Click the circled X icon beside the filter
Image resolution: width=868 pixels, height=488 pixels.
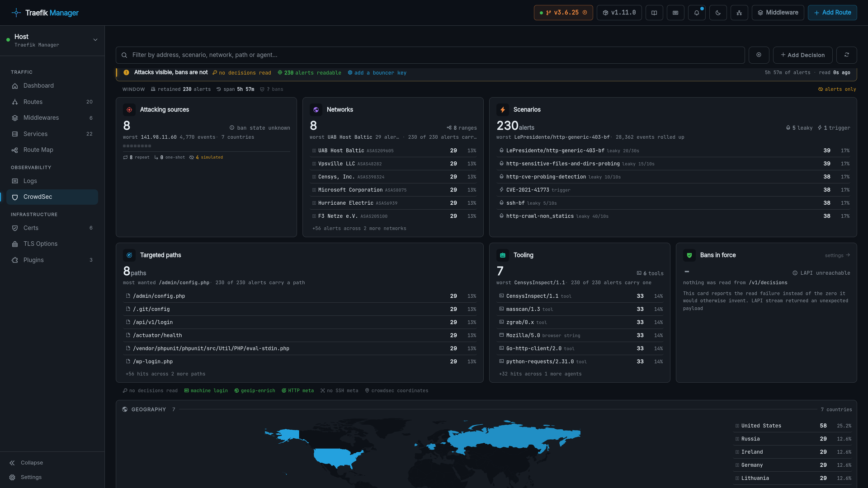pos(759,55)
